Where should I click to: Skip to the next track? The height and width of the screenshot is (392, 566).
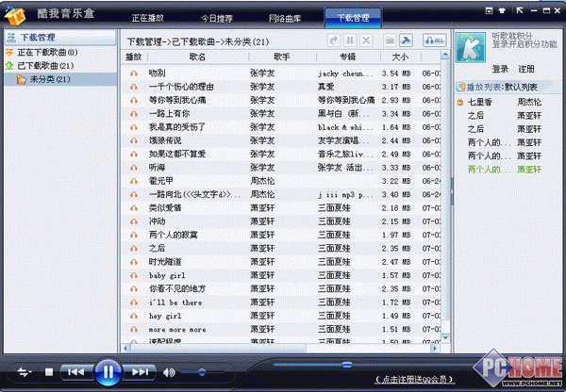[x=139, y=372]
